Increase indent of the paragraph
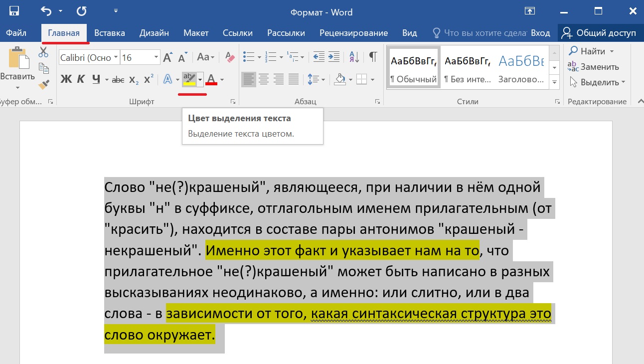The width and height of the screenshot is (644, 364). 334,57
